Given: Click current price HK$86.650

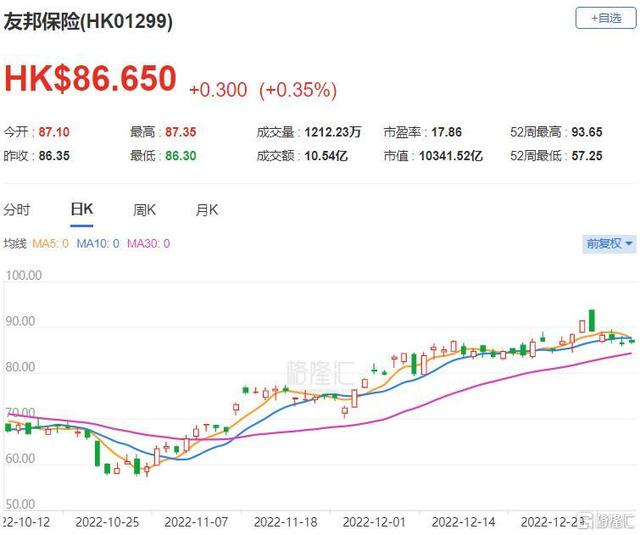Looking at the screenshot, I should coord(90,78).
